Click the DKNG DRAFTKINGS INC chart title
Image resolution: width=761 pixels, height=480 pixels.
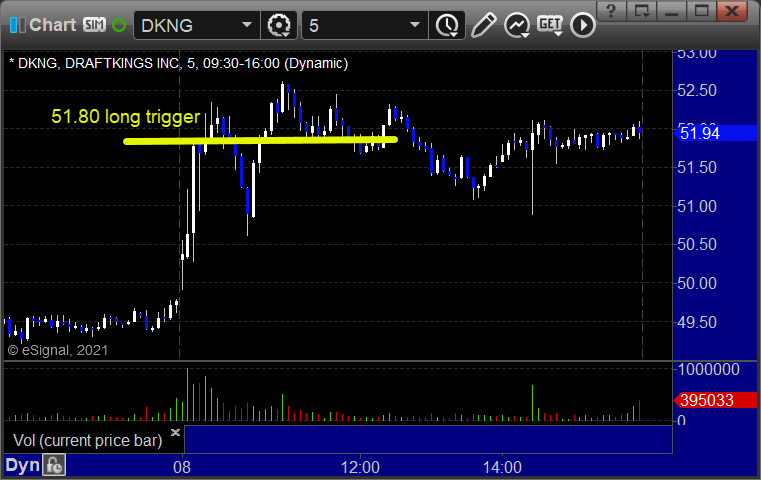tap(179, 63)
